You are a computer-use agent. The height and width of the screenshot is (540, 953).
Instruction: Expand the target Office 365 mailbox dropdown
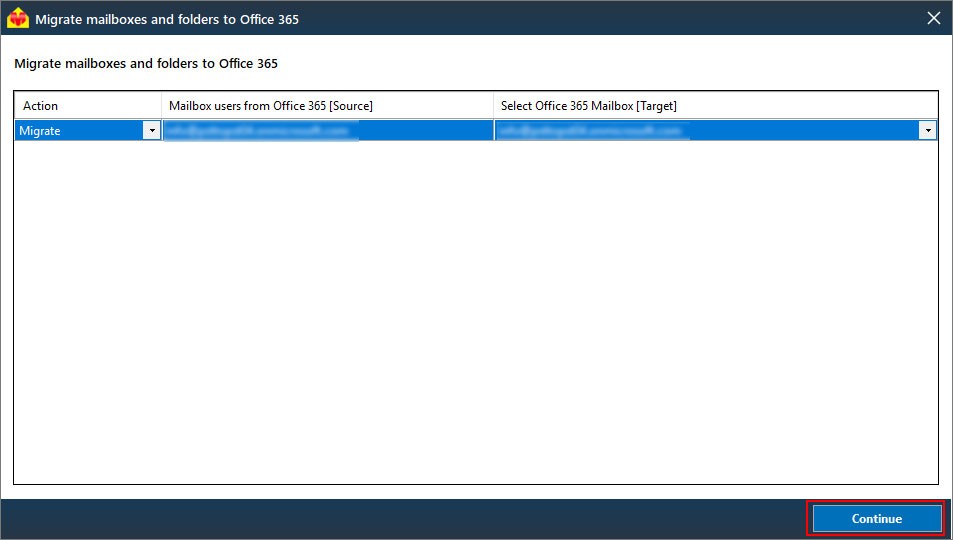coord(927,130)
